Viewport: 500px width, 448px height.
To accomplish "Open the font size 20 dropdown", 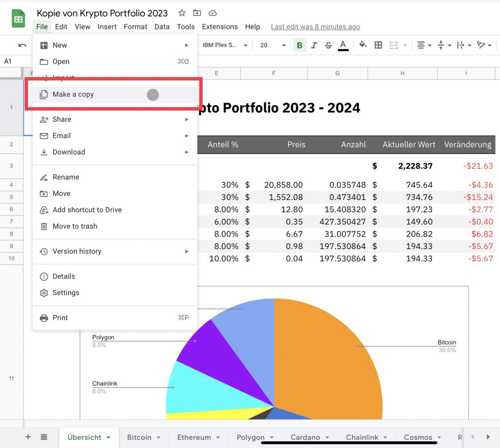I will (x=272, y=45).
